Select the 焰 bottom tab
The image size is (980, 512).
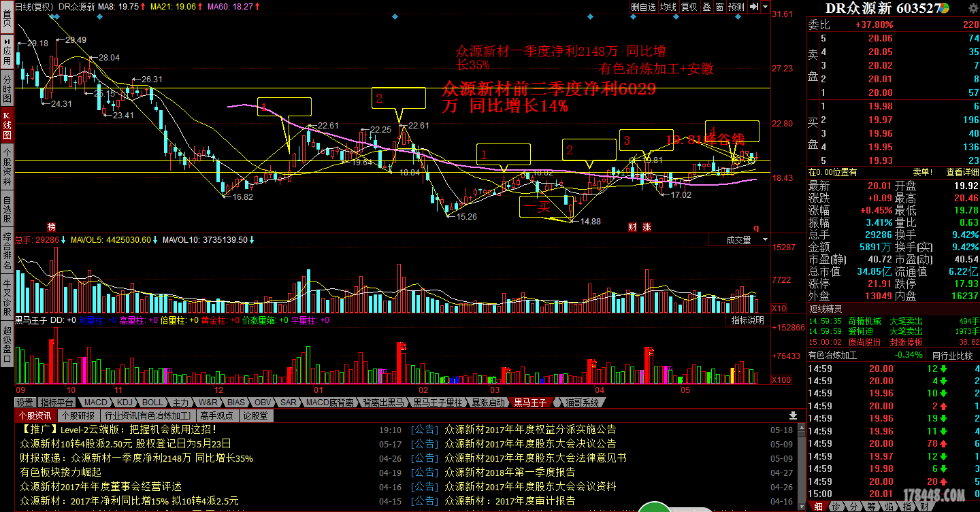pyautogui.click(x=889, y=507)
